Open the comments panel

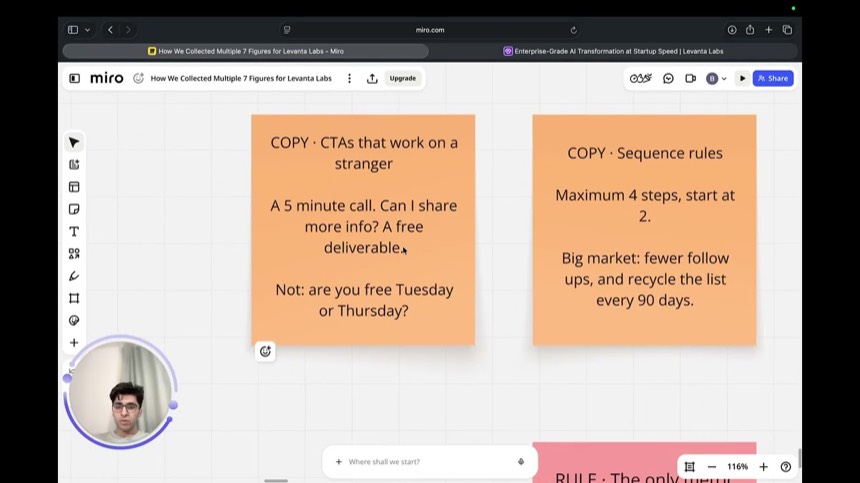(x=668, y=78)
